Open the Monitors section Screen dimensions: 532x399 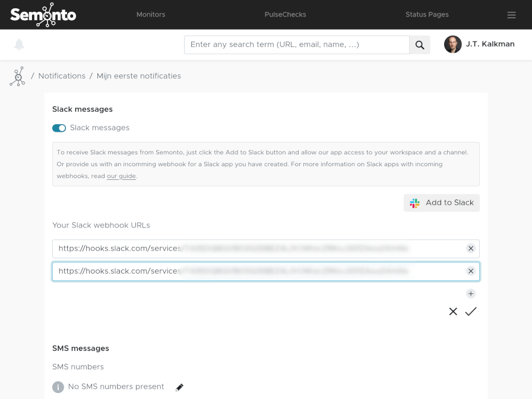150,14
